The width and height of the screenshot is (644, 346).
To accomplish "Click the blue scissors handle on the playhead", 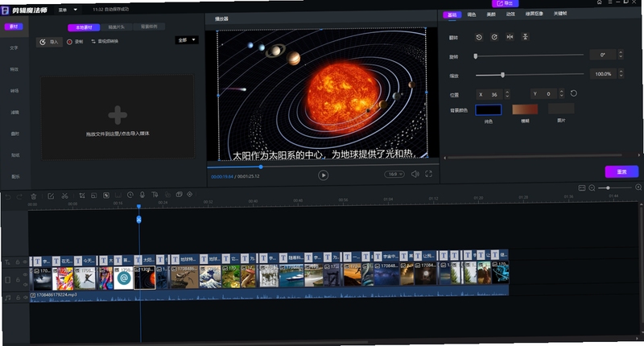I will coord(138,220).
